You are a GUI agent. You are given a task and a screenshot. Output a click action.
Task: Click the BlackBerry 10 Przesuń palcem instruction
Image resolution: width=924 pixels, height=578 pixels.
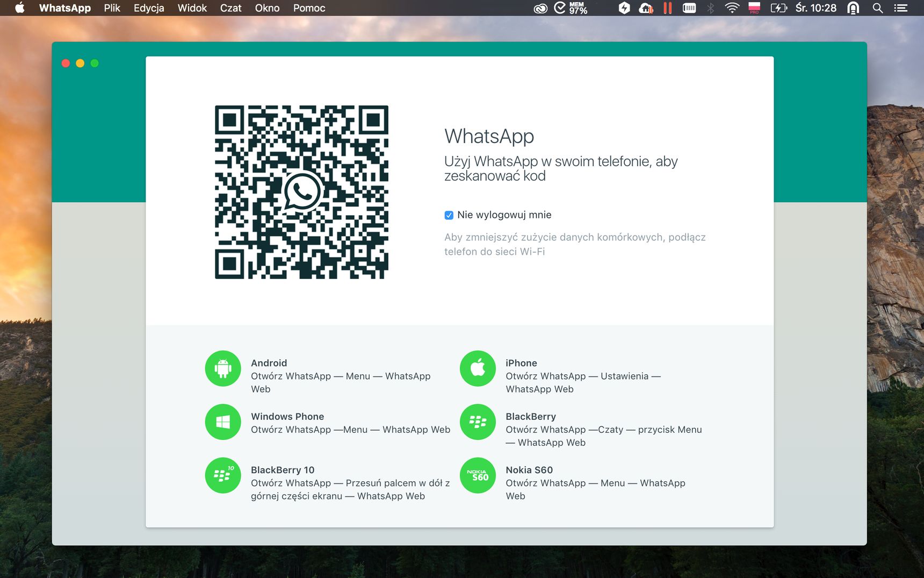(350, 489)
